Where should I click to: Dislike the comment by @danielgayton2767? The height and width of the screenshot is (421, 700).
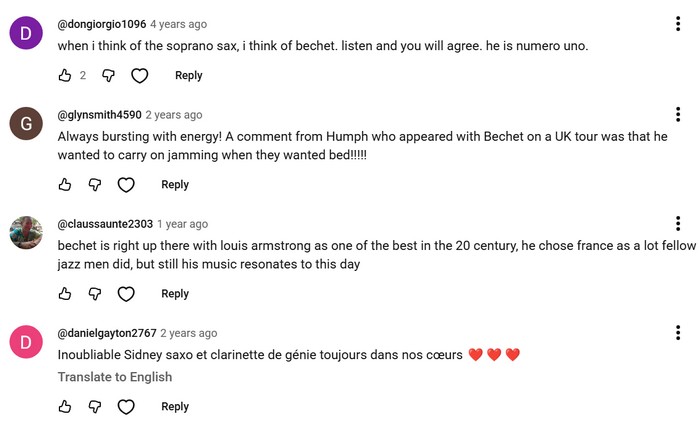pos(95,406)
